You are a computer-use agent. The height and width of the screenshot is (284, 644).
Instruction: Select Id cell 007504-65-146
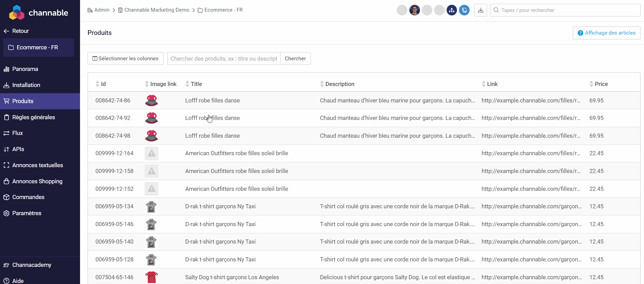click(x=115, y=277)
